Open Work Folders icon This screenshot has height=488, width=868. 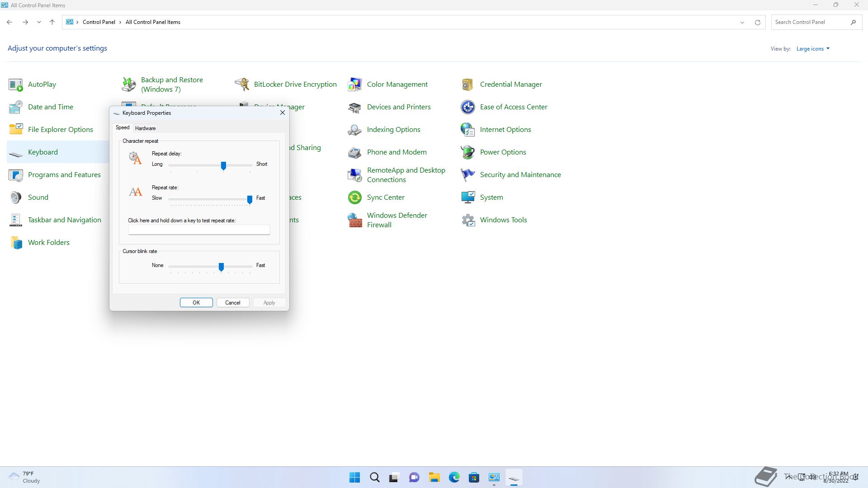[16, 243]
